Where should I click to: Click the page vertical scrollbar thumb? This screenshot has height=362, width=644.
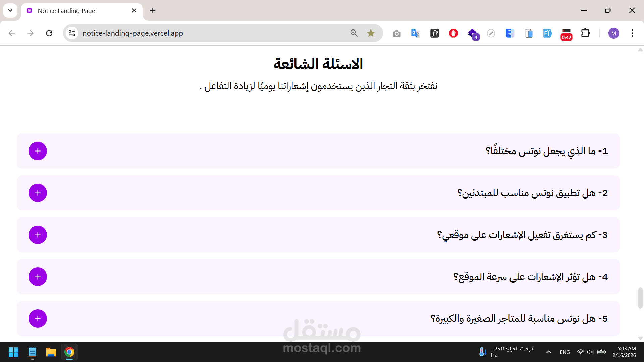click(640, 298)
